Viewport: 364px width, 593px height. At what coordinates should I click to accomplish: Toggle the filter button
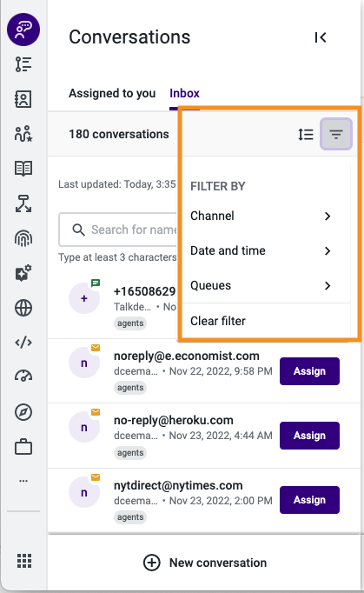[x=336, y=134]
